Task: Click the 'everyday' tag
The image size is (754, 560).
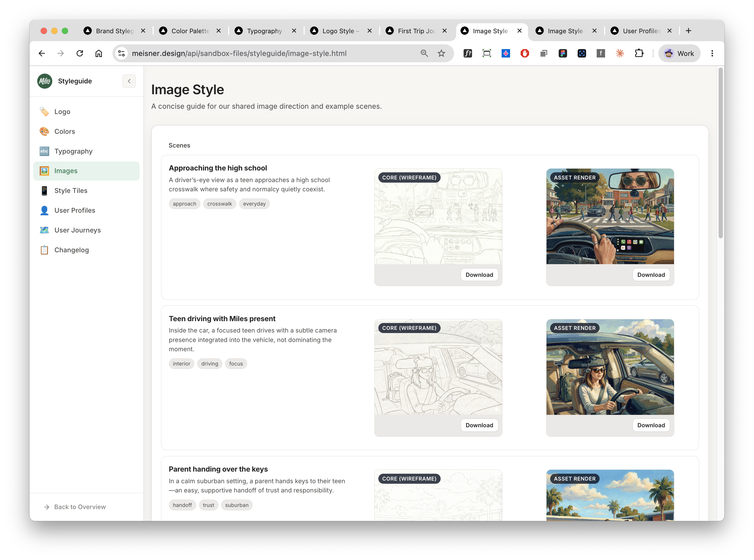Action: pyautogui.click(x=254, y=204)
